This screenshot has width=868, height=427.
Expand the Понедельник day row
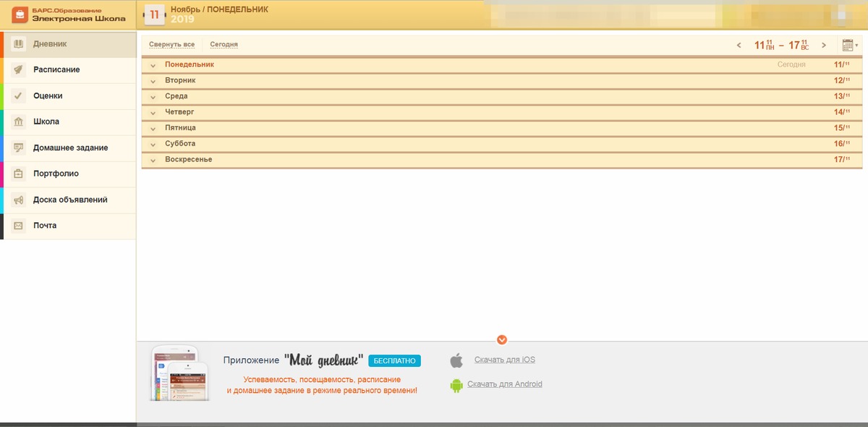(x=502, y=64)
